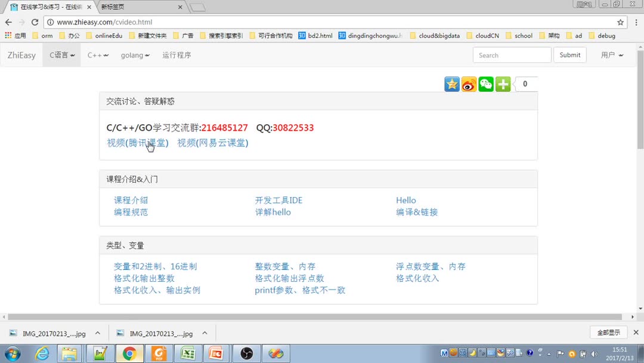Click the back navigation arrow

[9, 21]
